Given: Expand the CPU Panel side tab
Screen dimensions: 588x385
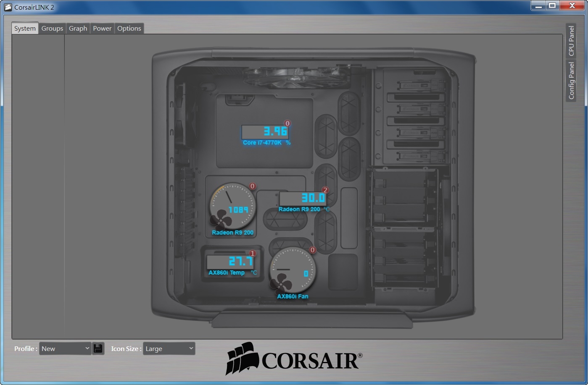Looking at the screenshot, I should point(571,41).
